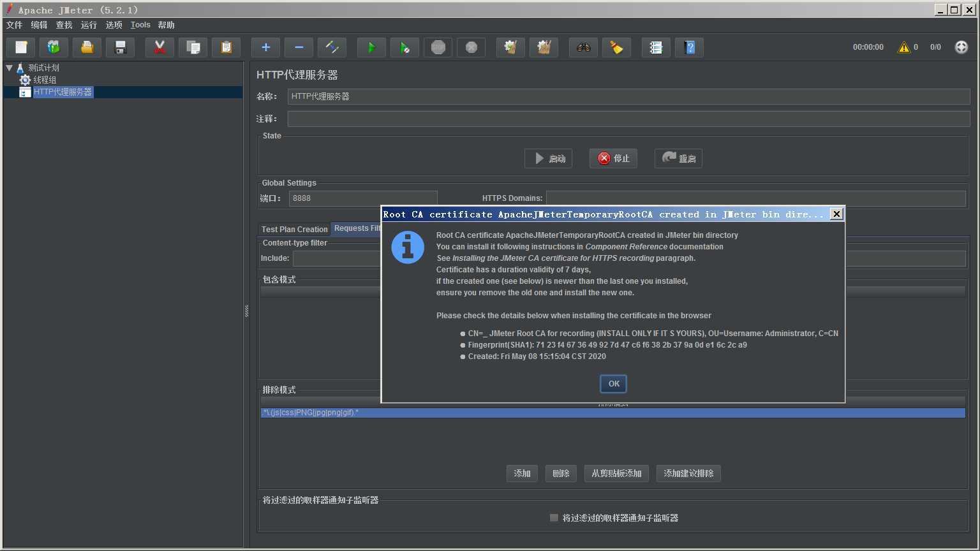Switch to the Requests Filtering tab
Viewport: 980px width, 551px height.
click(357, 228)
